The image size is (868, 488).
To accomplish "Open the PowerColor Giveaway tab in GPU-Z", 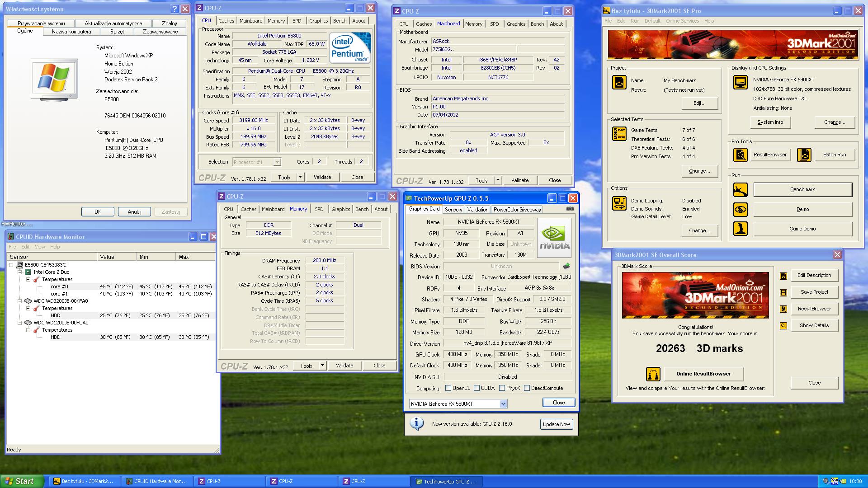I will [517, 210].
